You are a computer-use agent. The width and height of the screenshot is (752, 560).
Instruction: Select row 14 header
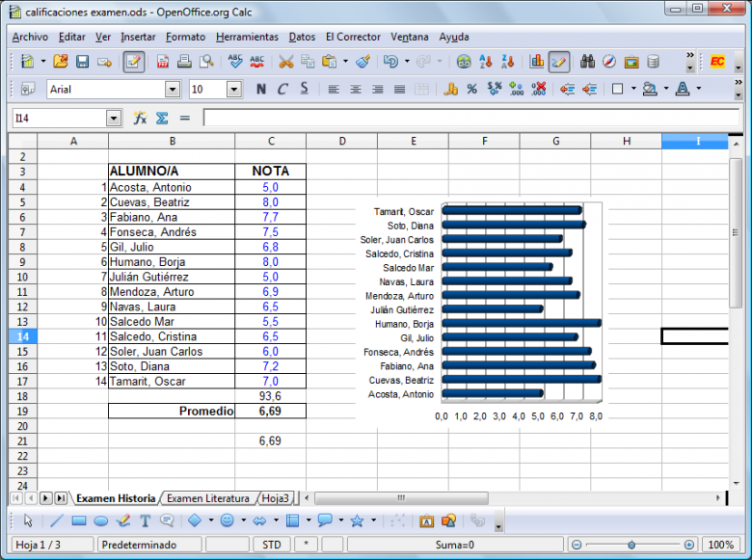pos(22,336)
